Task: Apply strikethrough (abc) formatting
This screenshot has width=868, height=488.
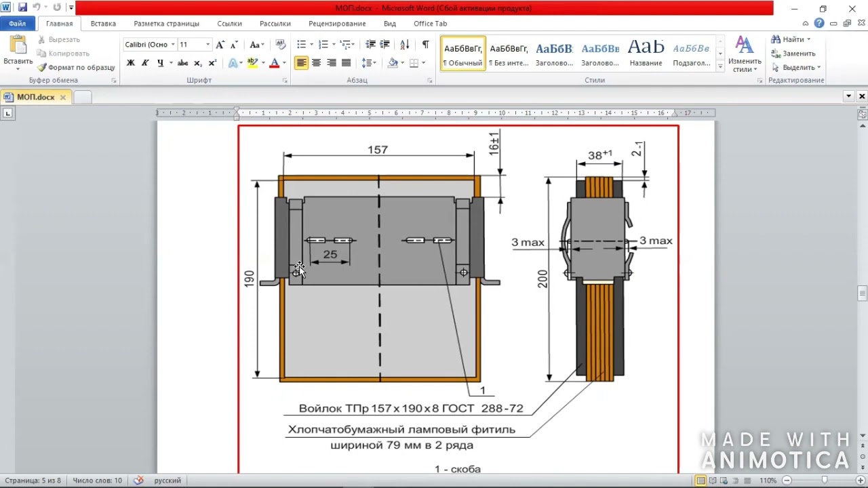Action: 182,62
